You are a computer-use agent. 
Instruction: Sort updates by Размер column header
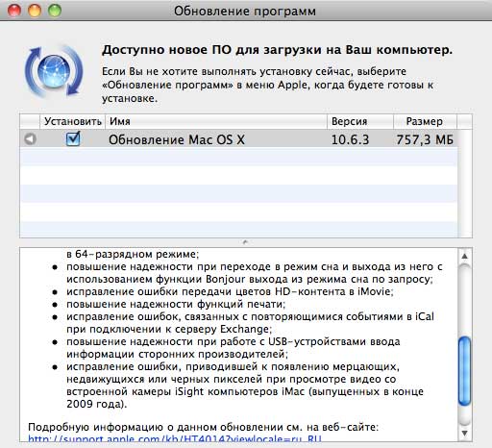(425, 121)
